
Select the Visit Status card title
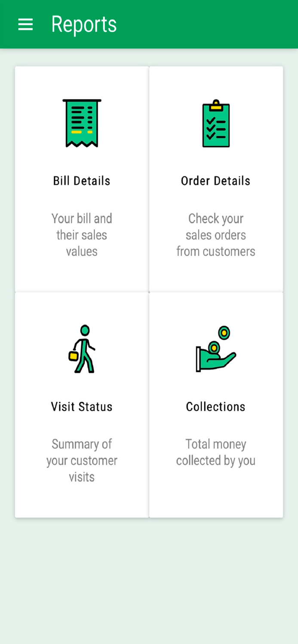point(82,406)
